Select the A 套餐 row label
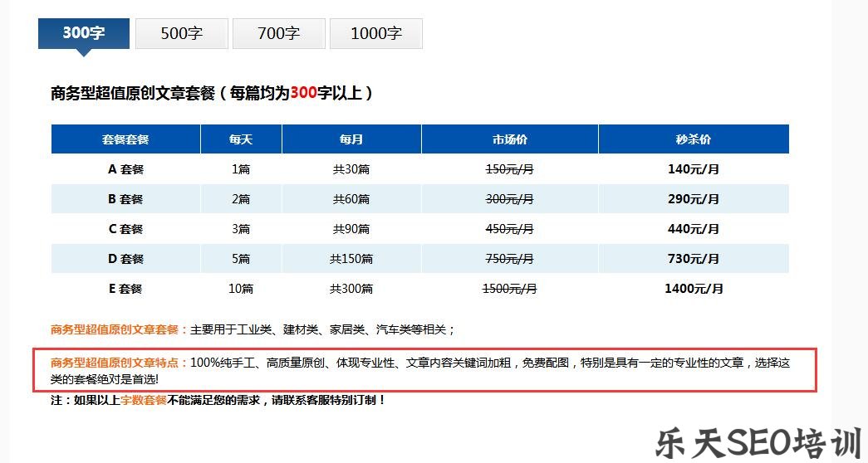 (x=125, y=169)
